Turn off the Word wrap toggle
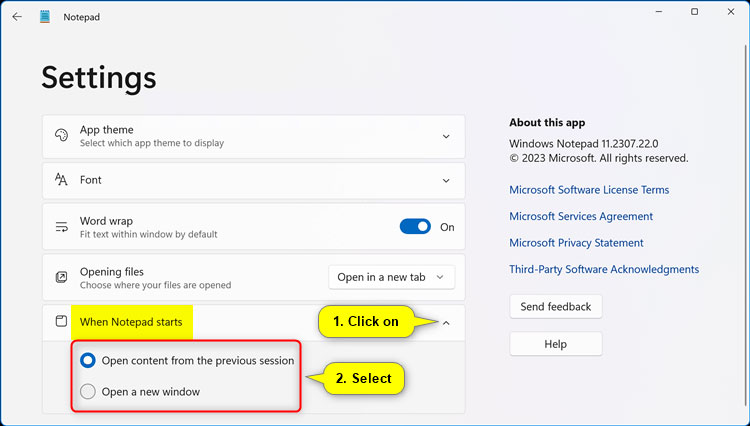 pyautogui.click(x=415, y=227)
